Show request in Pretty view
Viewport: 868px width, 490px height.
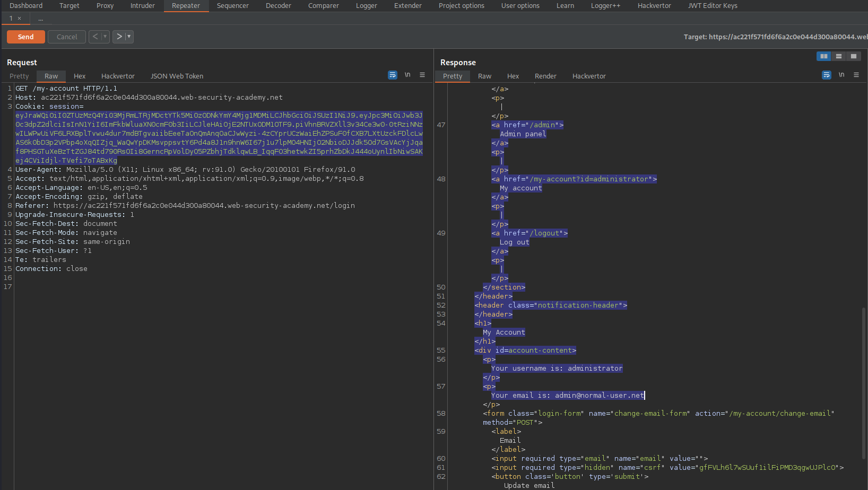tap(19, 76)
